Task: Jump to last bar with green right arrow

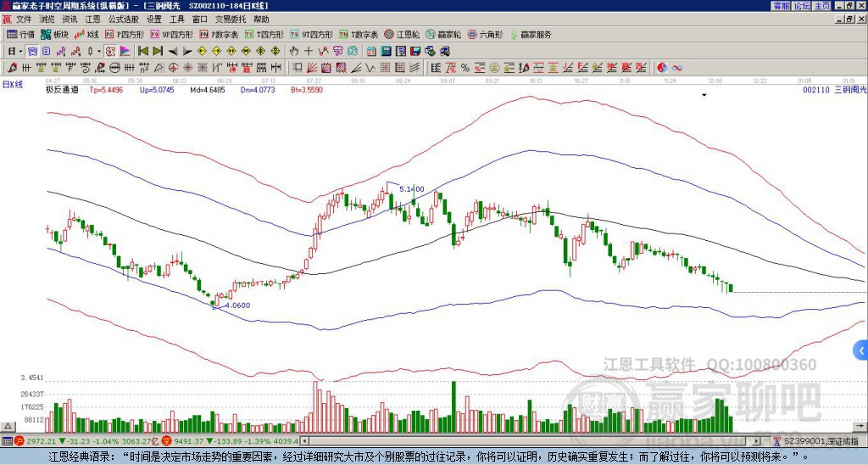Action: pos(158,52)
